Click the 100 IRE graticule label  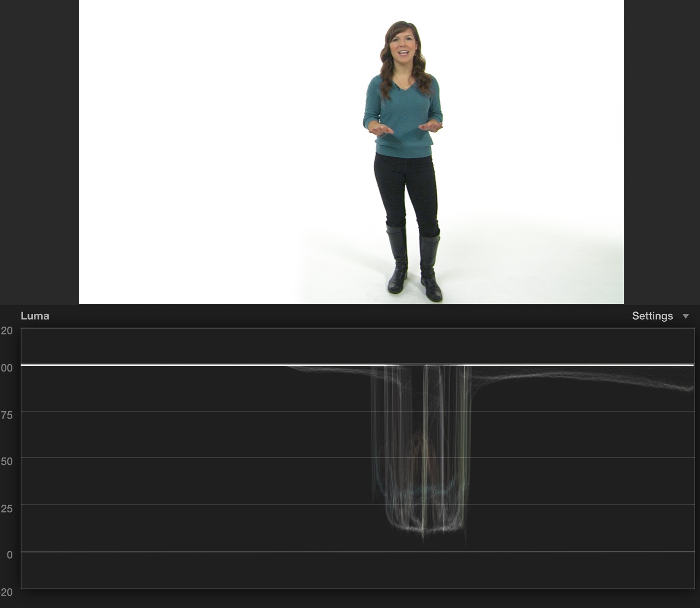coord(8,367)
